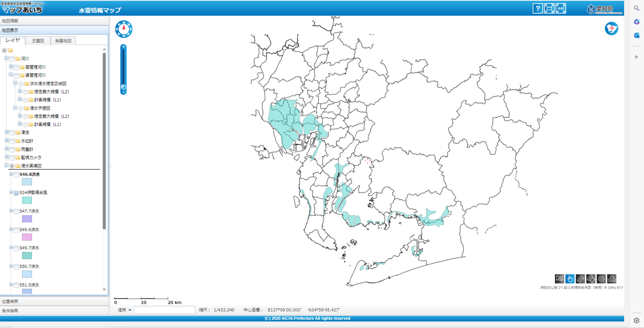Viewport: 644px width, 328px height.
Task: Toggle the 津波 layer checkbox
Action: (12, 133)
